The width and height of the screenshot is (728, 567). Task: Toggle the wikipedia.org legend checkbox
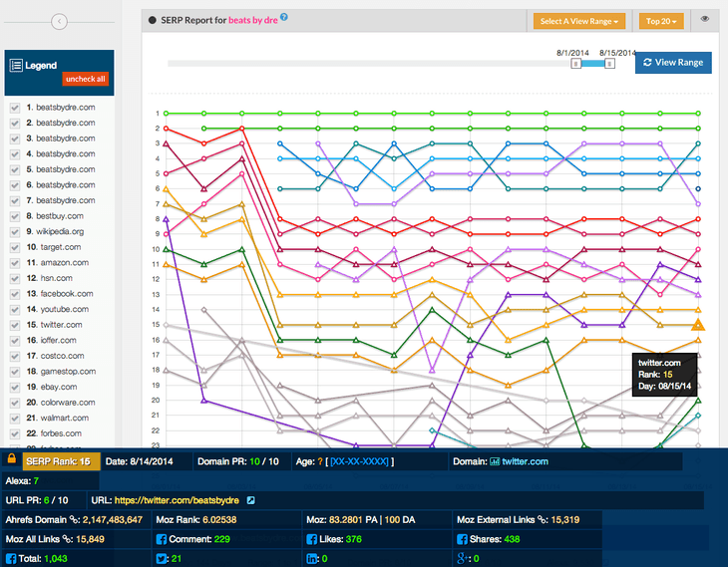point(15,231)
